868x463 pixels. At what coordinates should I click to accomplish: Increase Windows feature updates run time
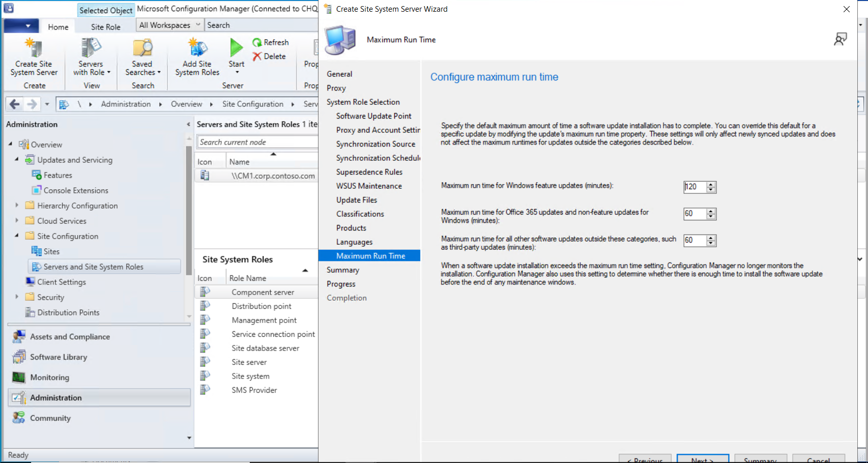(711, 184)
